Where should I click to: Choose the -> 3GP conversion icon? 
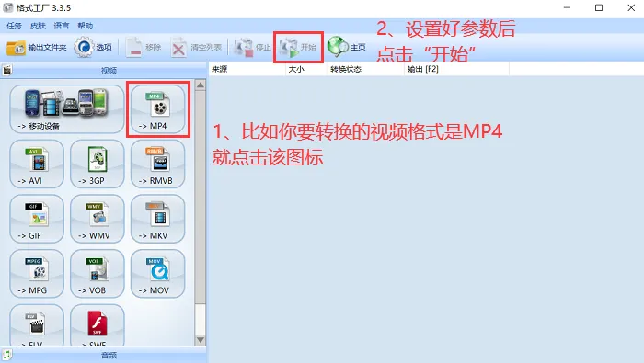(98, 164)
